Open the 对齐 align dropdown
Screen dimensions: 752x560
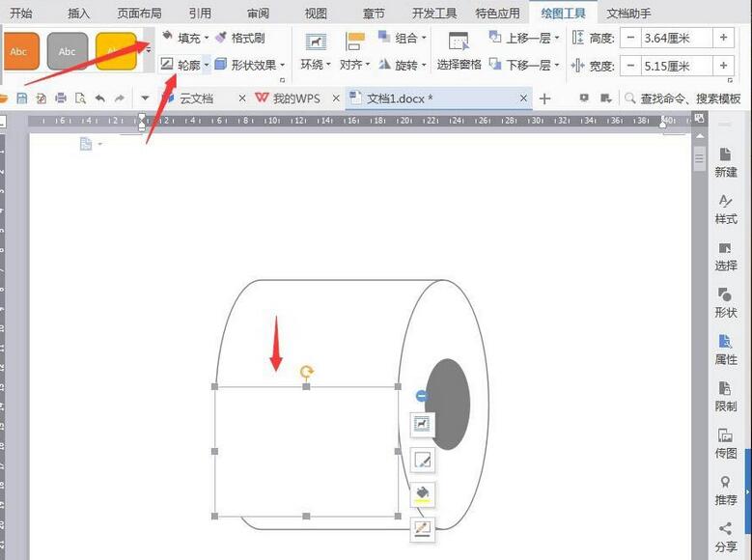point(355,51)
